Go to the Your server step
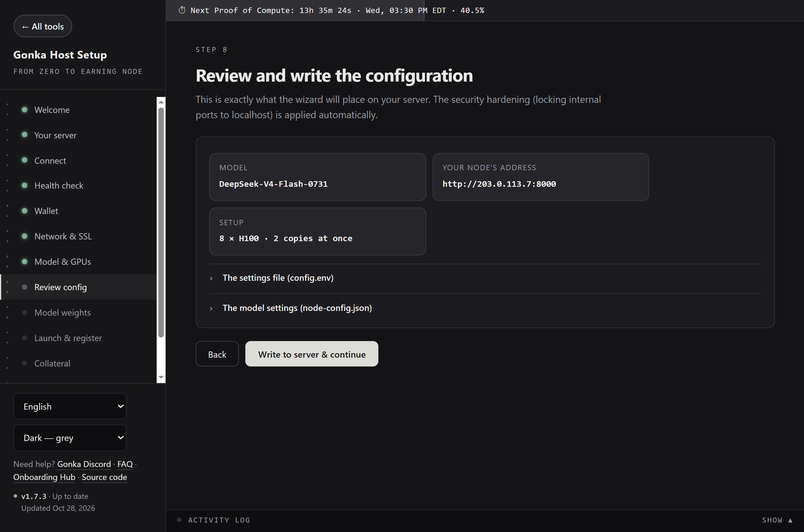804x532 pixels. pos(79,135)
